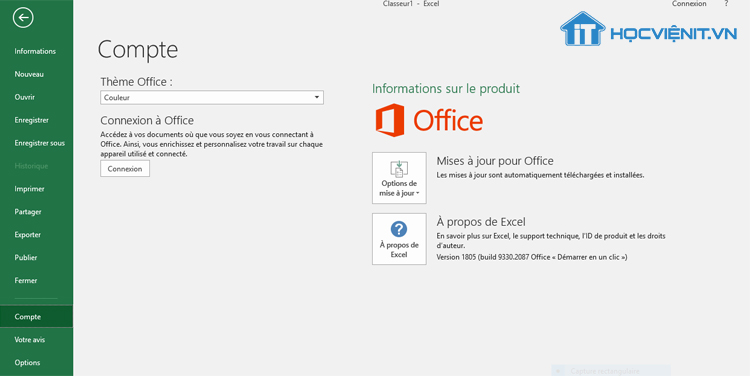Viewport: 750px width, 376px height.
Task: Select Nouveau in the sidebar
Action: pos(29,74)
